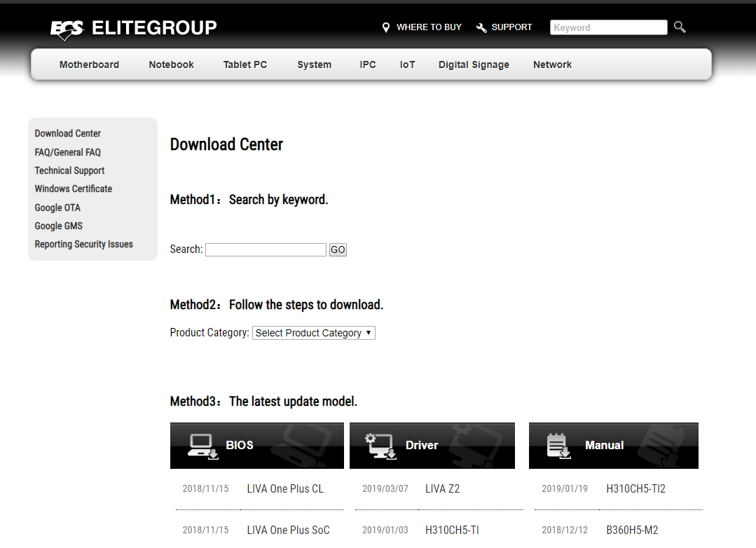
Task: Click the BIOS section header label
Action: 239,445
